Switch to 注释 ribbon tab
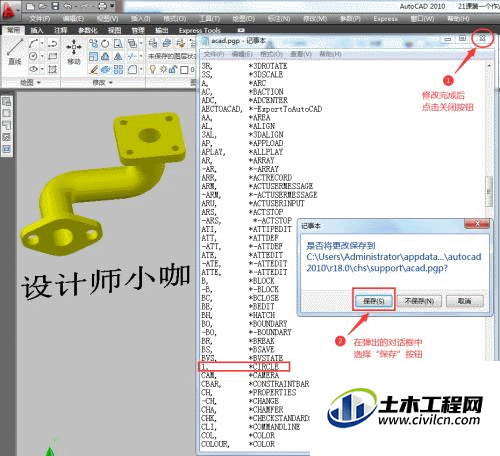 point(60,30)
